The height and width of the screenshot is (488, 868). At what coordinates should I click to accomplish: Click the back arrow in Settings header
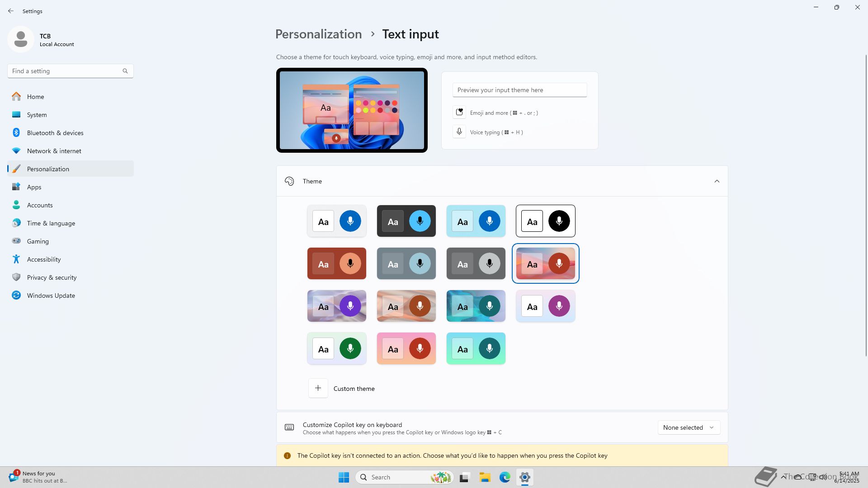(x=11, y=11)
